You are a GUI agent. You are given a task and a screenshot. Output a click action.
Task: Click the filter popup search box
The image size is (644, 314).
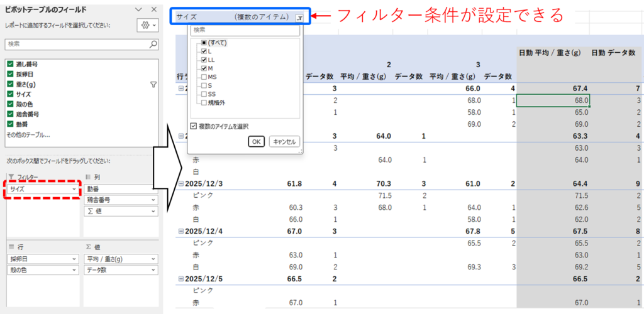coord(245,30)
